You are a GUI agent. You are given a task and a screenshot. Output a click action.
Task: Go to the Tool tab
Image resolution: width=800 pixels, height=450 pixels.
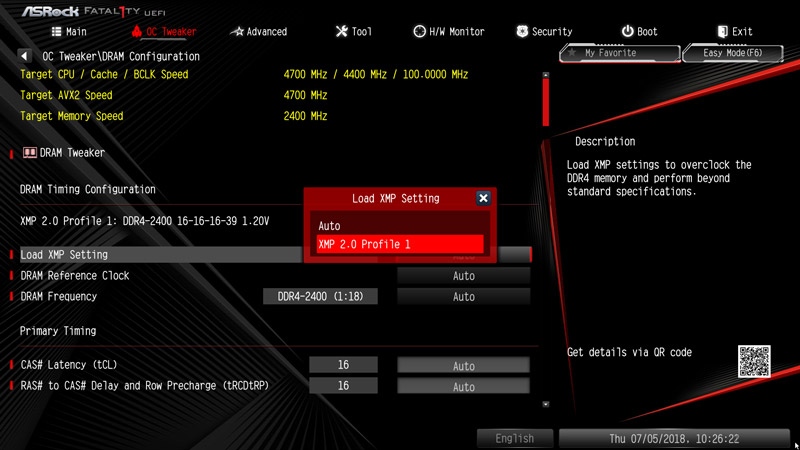354,32
